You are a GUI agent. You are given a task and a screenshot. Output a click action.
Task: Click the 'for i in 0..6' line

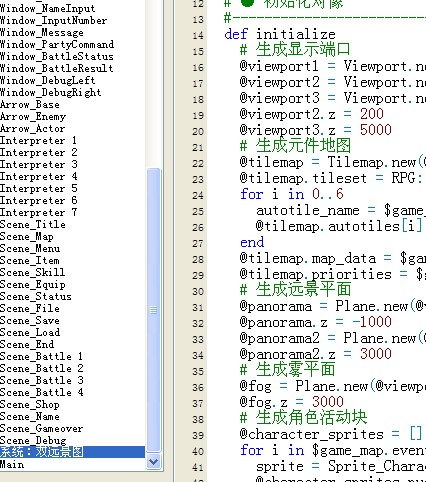point(292,194)
